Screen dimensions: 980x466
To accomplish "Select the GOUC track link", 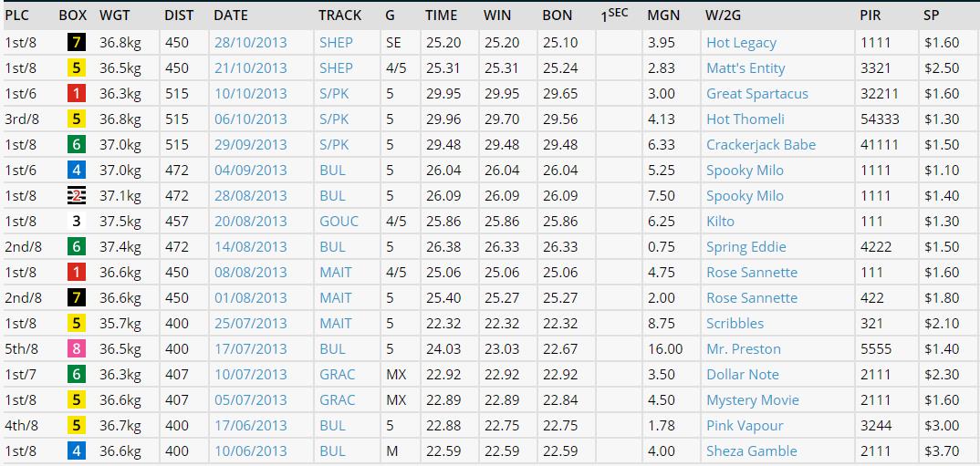I will click(339, 222).
